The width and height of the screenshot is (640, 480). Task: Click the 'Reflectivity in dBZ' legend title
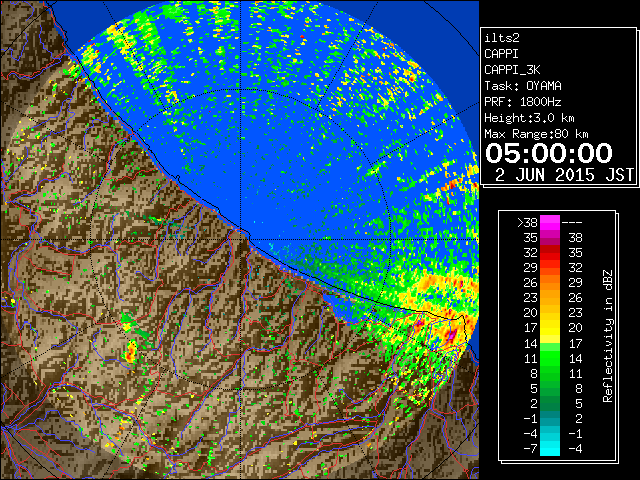tap(608, 336)
